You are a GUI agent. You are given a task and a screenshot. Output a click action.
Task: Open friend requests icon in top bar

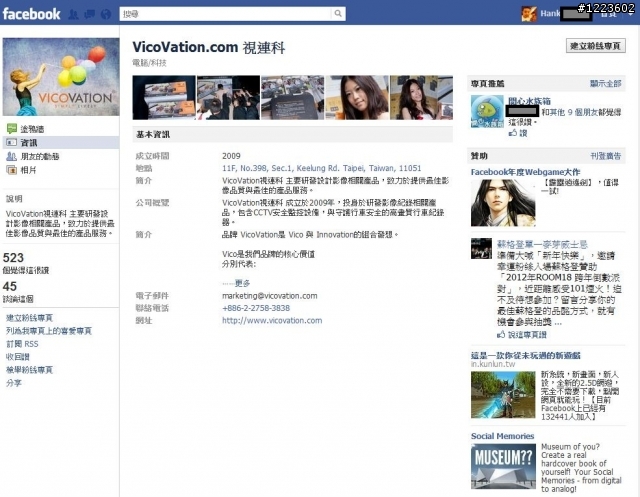pyautogui.click(x=73, y=14)
